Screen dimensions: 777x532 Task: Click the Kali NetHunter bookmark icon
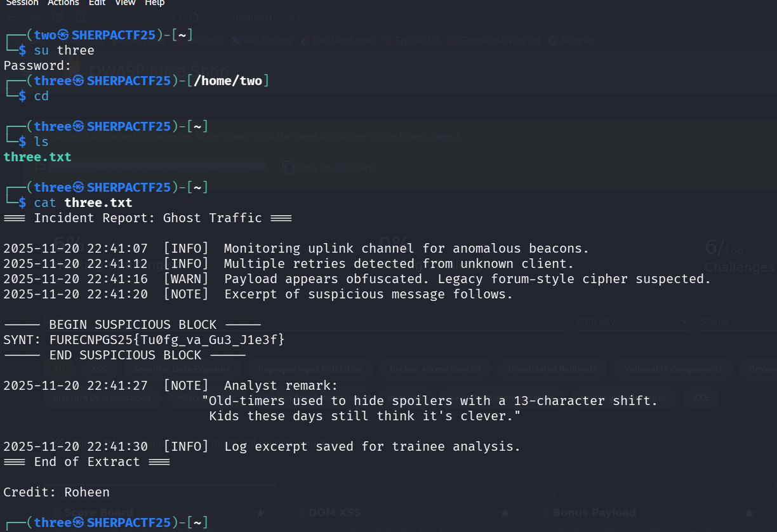305,41
